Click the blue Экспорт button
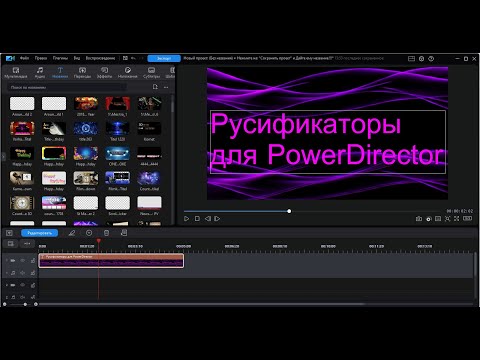Viewport: 480px width, 360px height. click(164, 58)
